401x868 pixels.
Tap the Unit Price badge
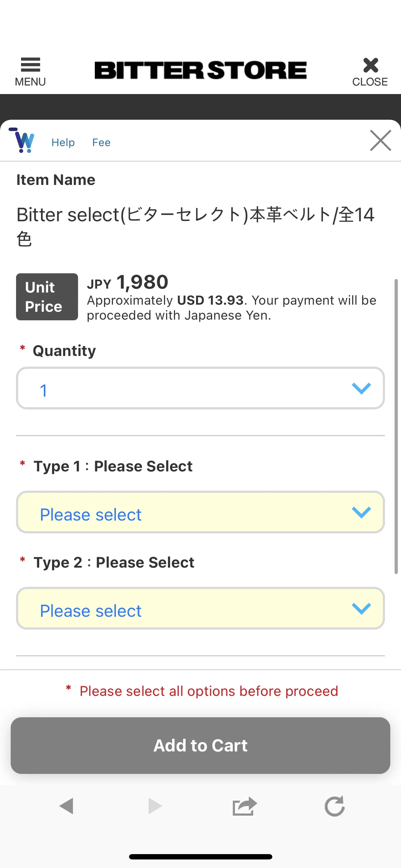point(47,297)
